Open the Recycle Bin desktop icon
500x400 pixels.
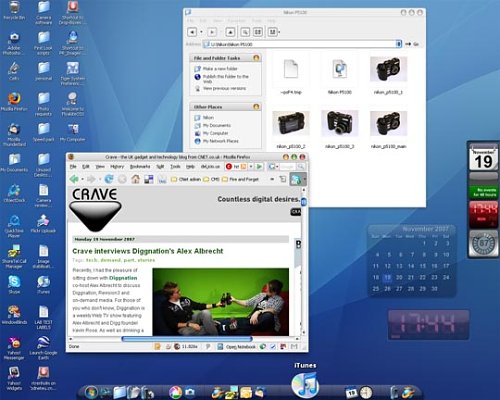(x=14, y=10)
